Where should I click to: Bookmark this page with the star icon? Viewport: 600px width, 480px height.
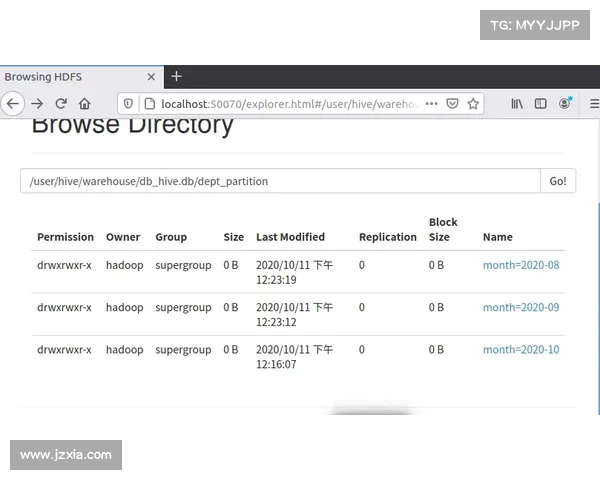click(473, 103)
